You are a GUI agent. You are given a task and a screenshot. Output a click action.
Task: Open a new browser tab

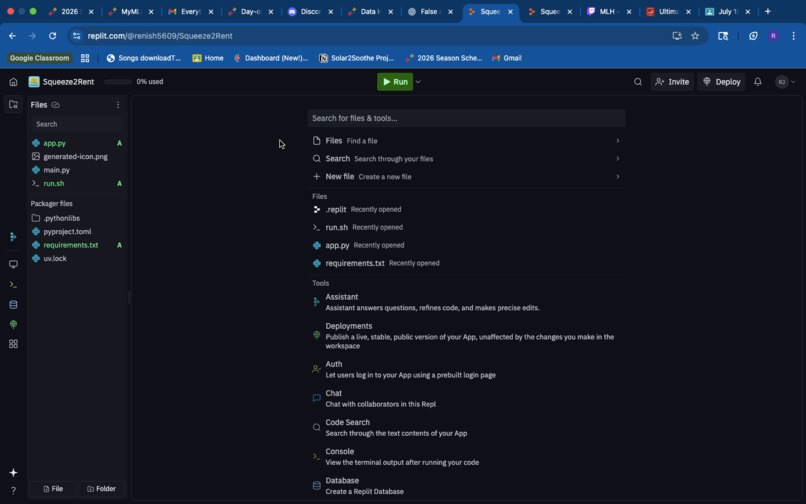tap(767, 11)
